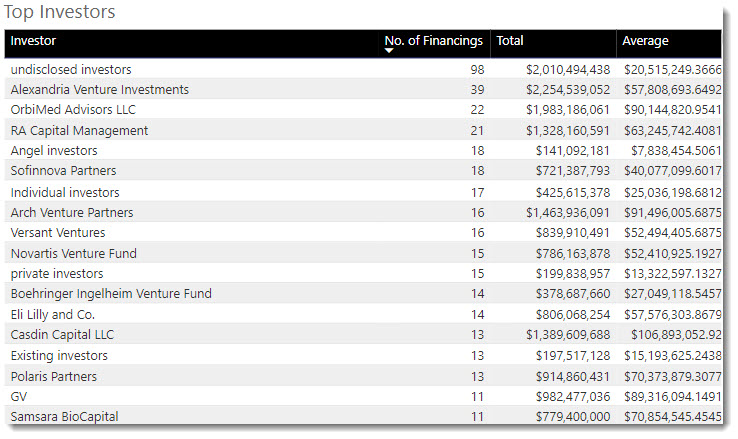738x439 pixels.
Task: Click total $2,254,539,052
Action: pos(568,90)
